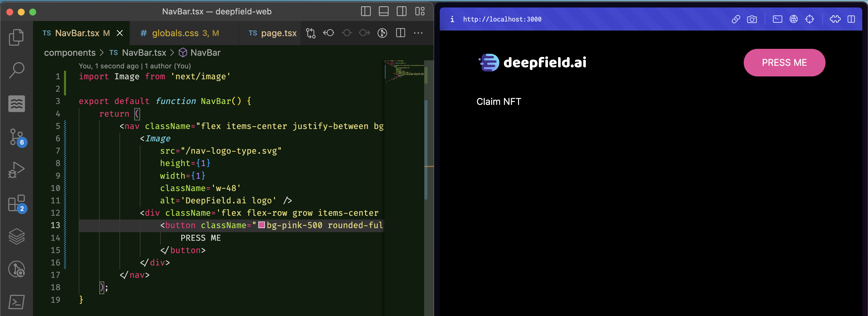Click the deepfield.ai logo in the preview
This screenshot has width=868, height=316.
(x=532, y=62)
